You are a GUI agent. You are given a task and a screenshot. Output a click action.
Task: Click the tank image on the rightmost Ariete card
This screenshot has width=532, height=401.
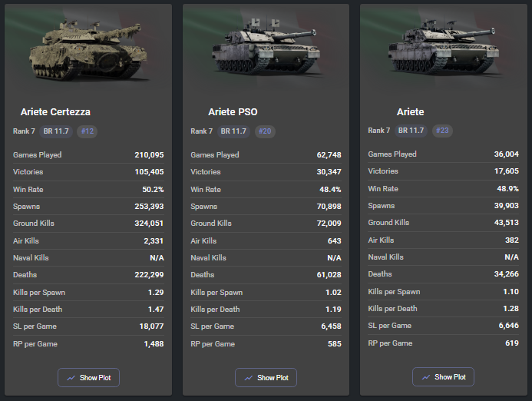click(x=440, y=48)
